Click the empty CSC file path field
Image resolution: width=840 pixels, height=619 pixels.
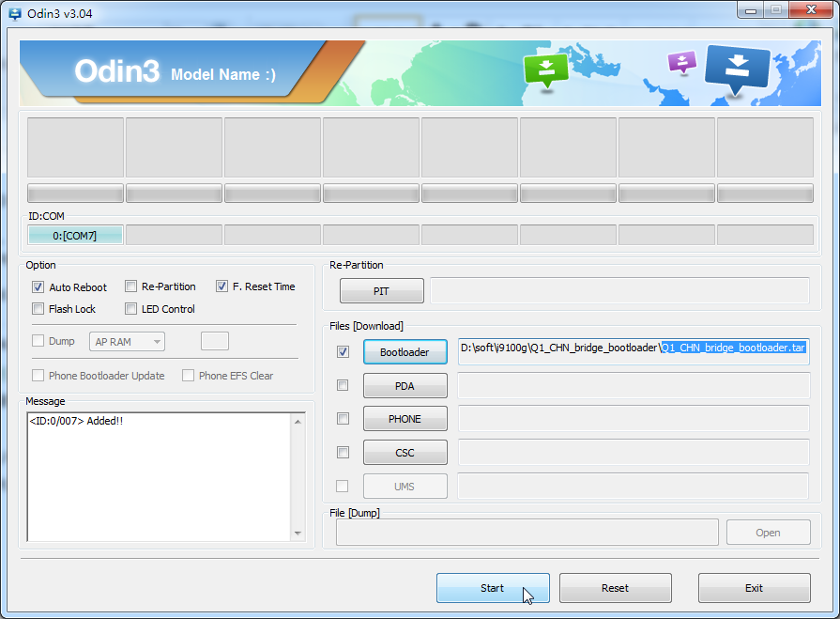tap(634, 453)
